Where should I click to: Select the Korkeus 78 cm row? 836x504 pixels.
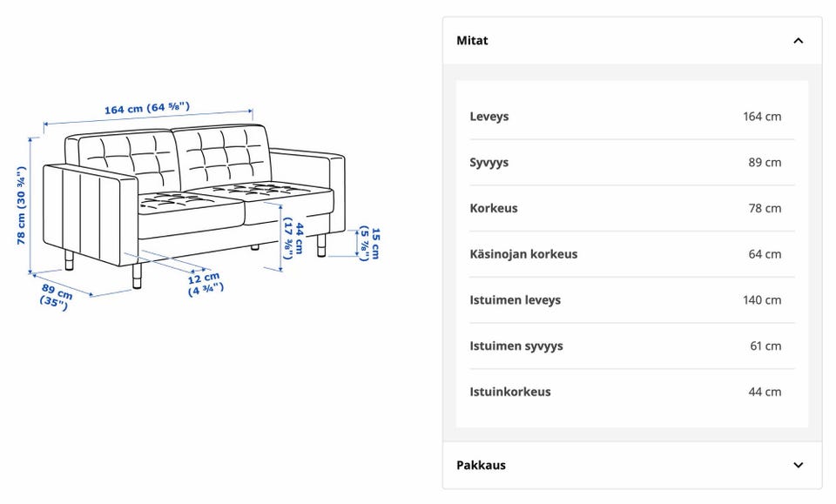click(x=632, y=208)
